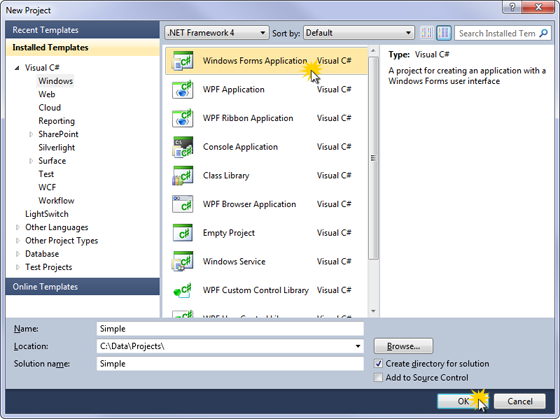Click the search magnifier icon

coord(543,33)
